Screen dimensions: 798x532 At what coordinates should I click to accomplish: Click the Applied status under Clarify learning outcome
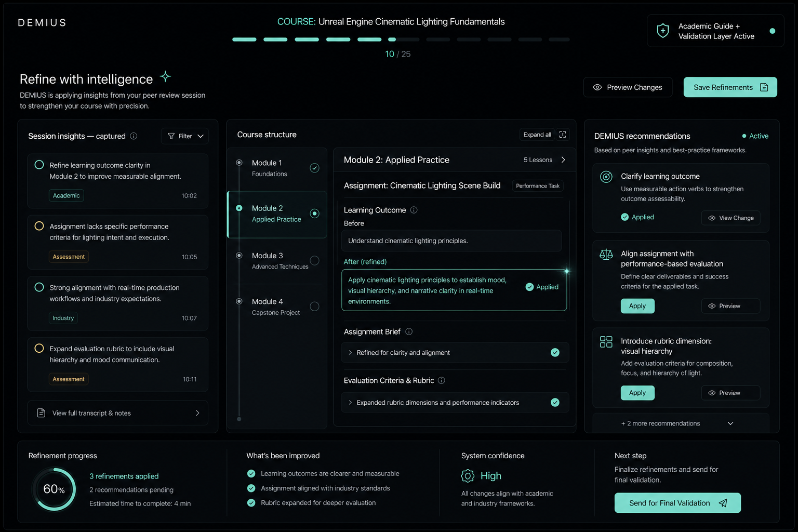(x=637, y=217)
